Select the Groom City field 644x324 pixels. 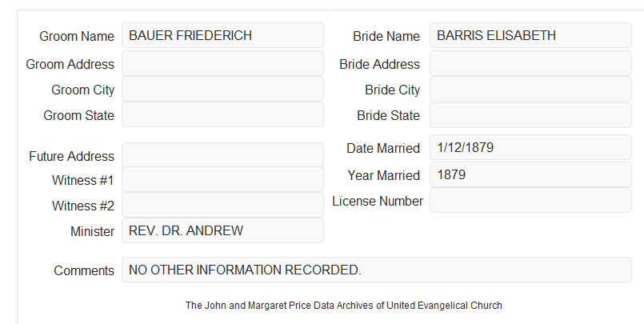click(222, 89)
